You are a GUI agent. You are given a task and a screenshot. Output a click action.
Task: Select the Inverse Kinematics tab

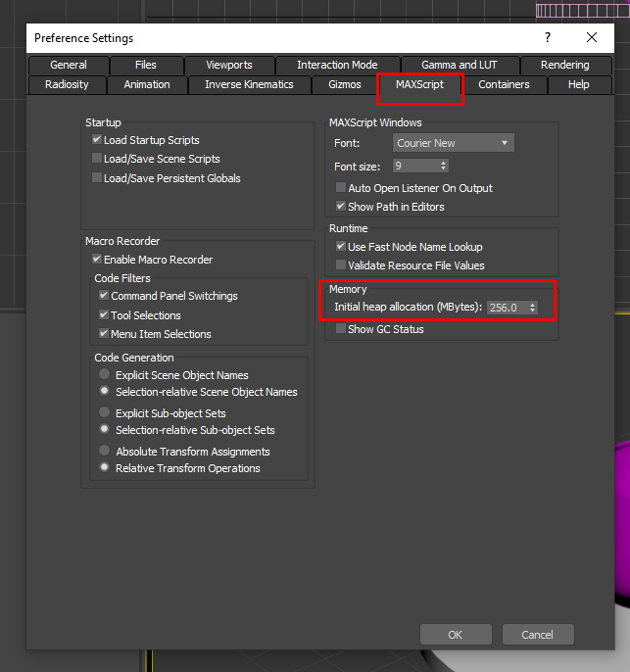click(x=249, y=84)
